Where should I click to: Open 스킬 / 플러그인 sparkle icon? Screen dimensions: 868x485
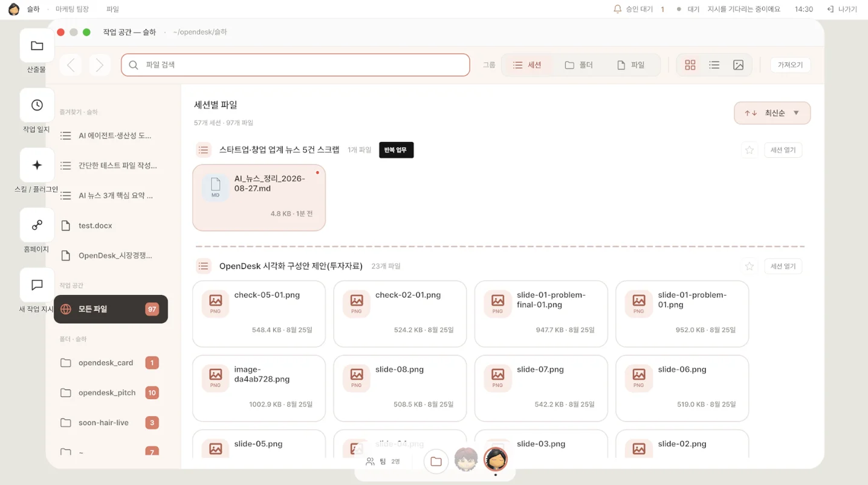pyautogui.click(x=37, y=165)
